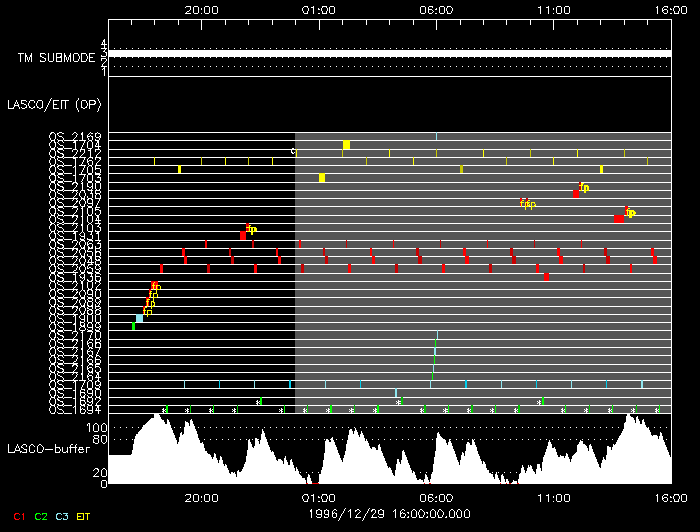
Task: Click the large yellow block in OS_1704 row
Action: (x=346, y=145)
